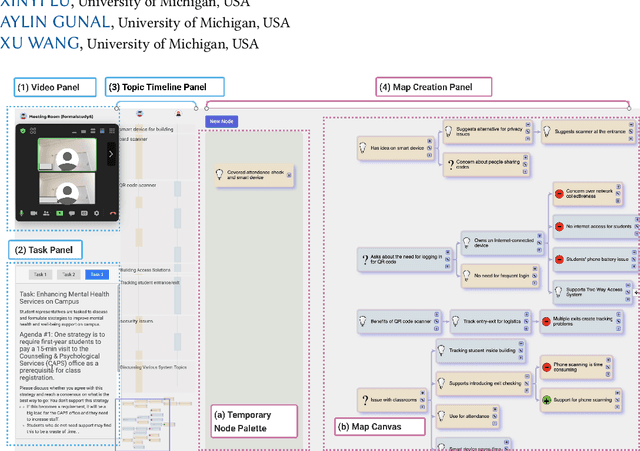This screenshot has width=640, height=451.
Task: Switch to the Task 1 tab
Action: [38, 274]
